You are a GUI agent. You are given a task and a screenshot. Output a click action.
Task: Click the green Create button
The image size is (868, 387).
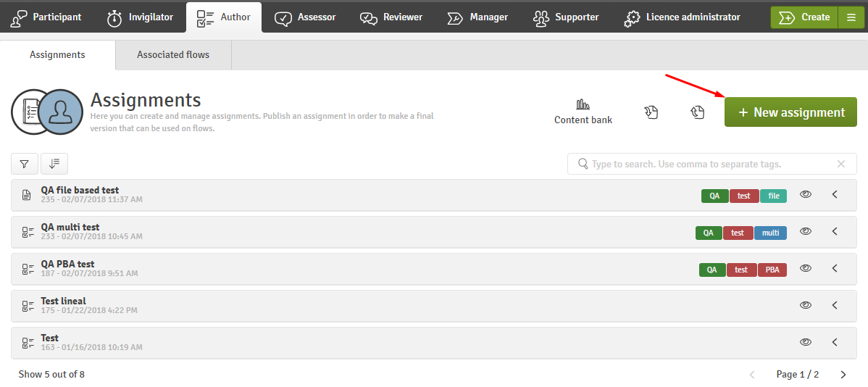[x=805, y=17]
